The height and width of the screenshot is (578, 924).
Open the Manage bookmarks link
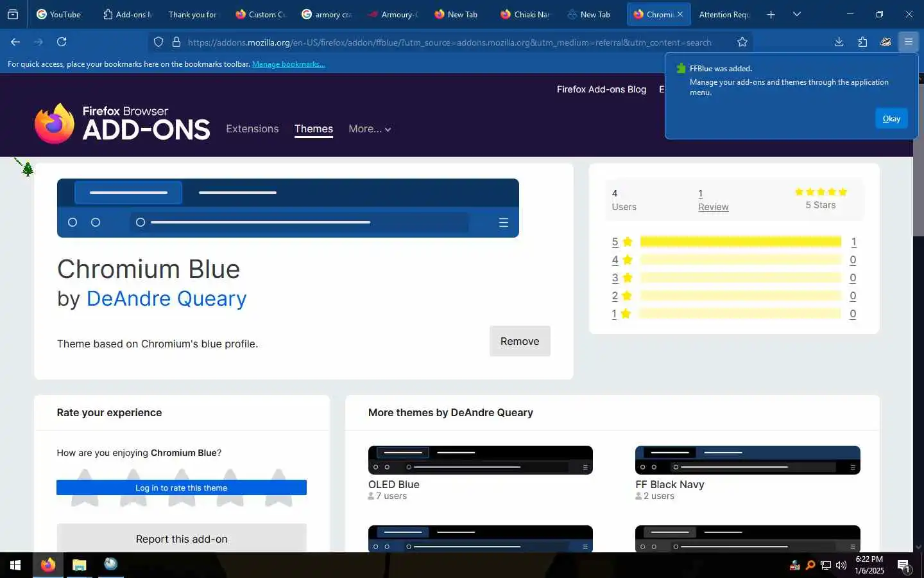pyautogui.click(x=288, y=64)
